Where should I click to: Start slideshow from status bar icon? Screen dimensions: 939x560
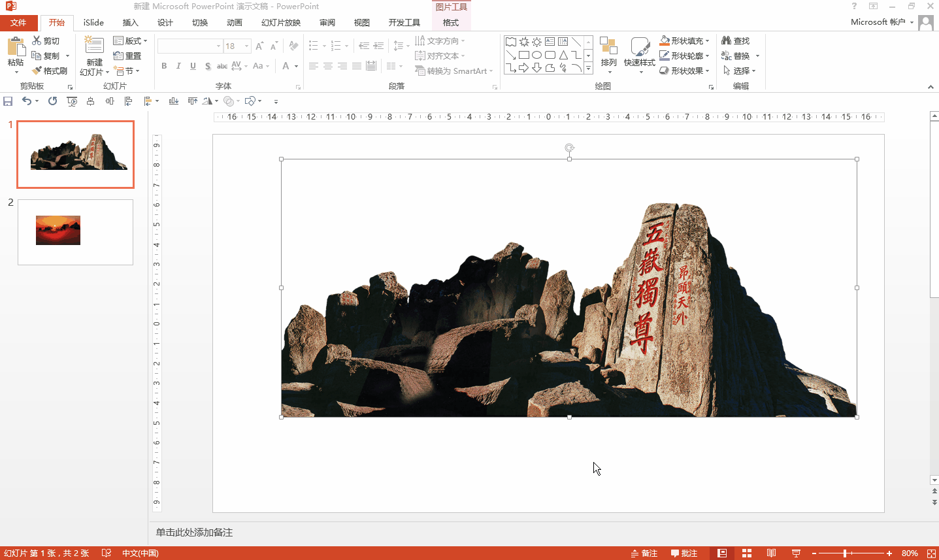tap(796, 553)
